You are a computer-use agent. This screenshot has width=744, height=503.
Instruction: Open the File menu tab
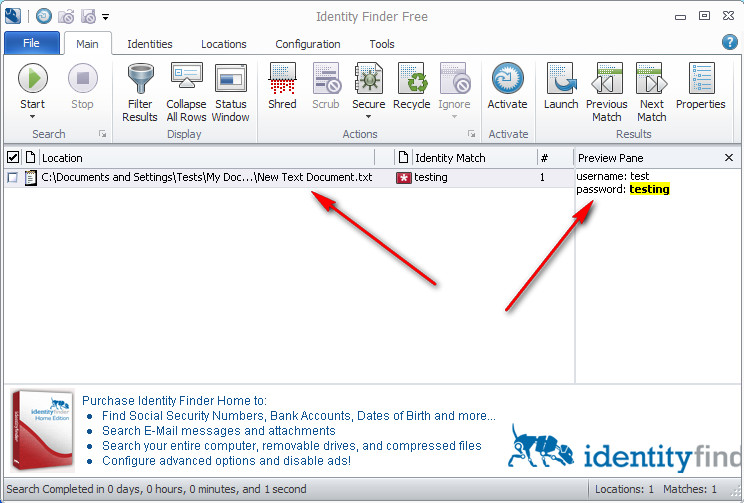coord(31,43)
